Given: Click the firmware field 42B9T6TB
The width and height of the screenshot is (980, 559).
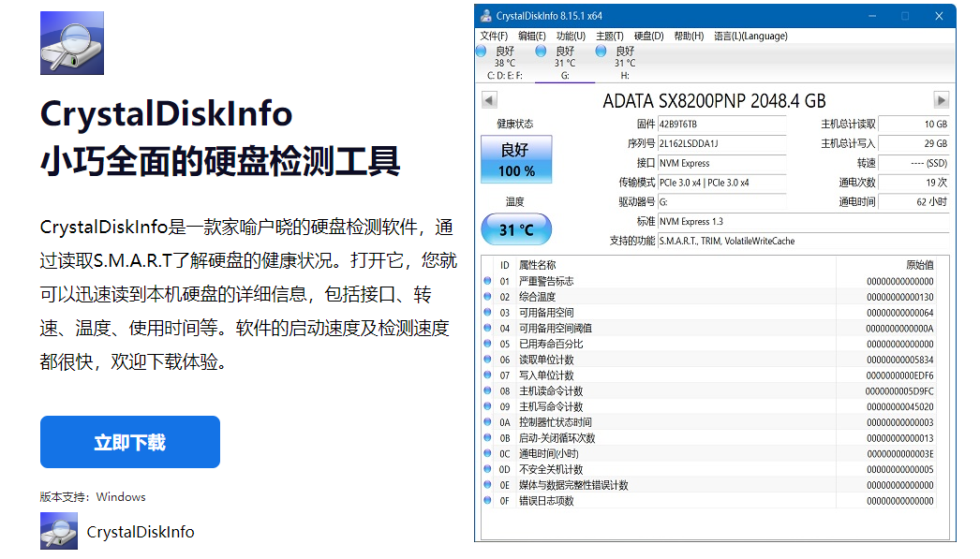Looking at the screenshot, I should pyautogui.click(x=721, y=125).
